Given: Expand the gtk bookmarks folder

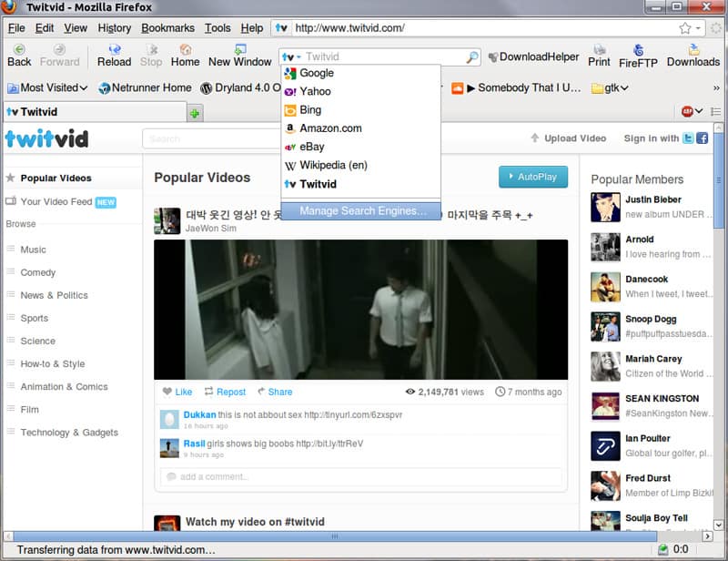Looking at the screenshot, I should [610, 87].
